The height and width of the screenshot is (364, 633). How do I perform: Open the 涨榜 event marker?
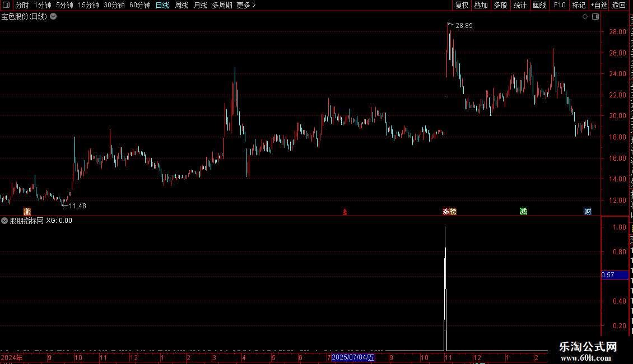coord(449,212)
